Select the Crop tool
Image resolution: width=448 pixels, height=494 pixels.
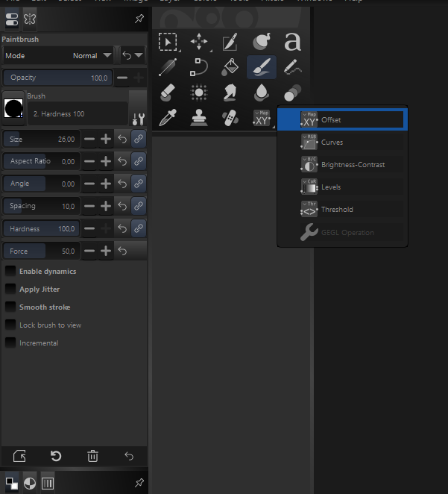pyautogui.click(x=230, y=42)
